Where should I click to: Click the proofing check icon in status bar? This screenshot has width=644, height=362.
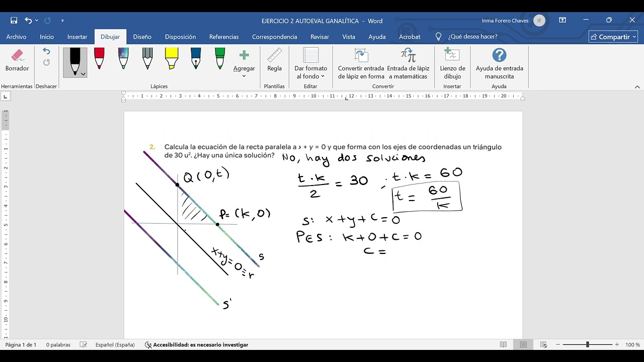84,345
